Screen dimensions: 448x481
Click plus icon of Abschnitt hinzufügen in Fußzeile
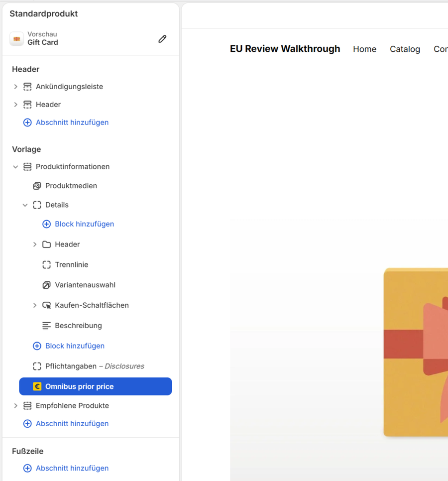27,469
